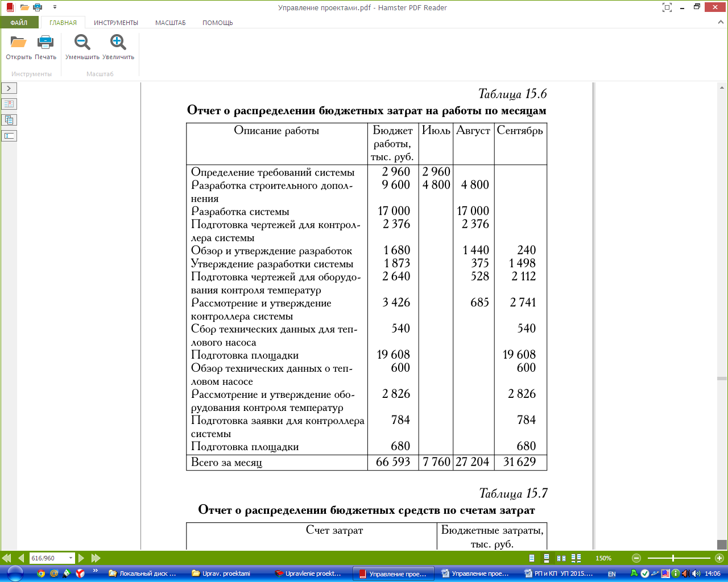Click the Таблица 15.7 caption
This screenshot has height=582, width=728.
(513, 493)
